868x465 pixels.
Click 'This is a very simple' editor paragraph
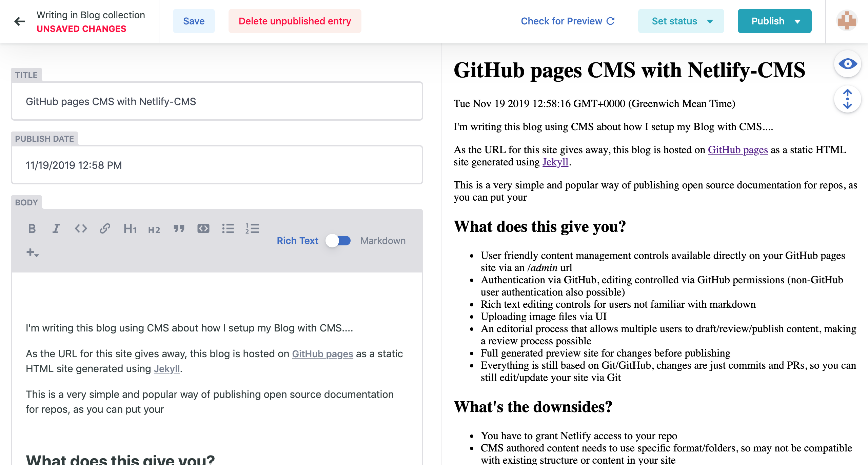click(210, 402)
